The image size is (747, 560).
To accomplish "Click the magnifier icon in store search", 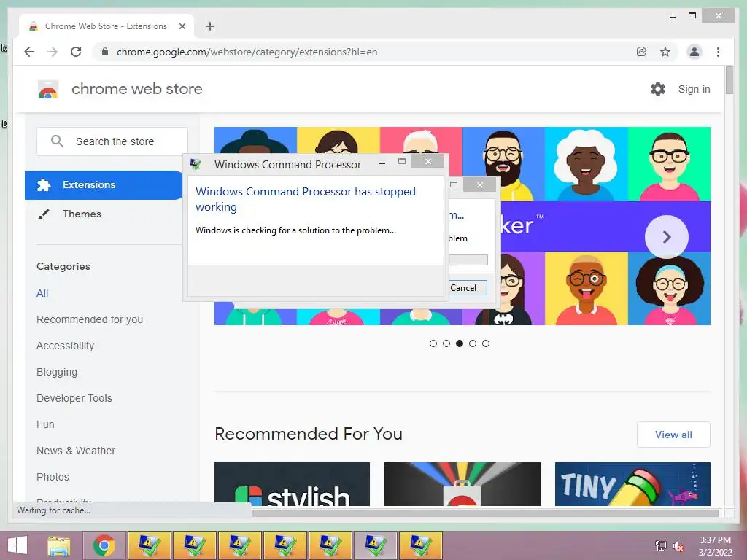I will click(57, 141).
